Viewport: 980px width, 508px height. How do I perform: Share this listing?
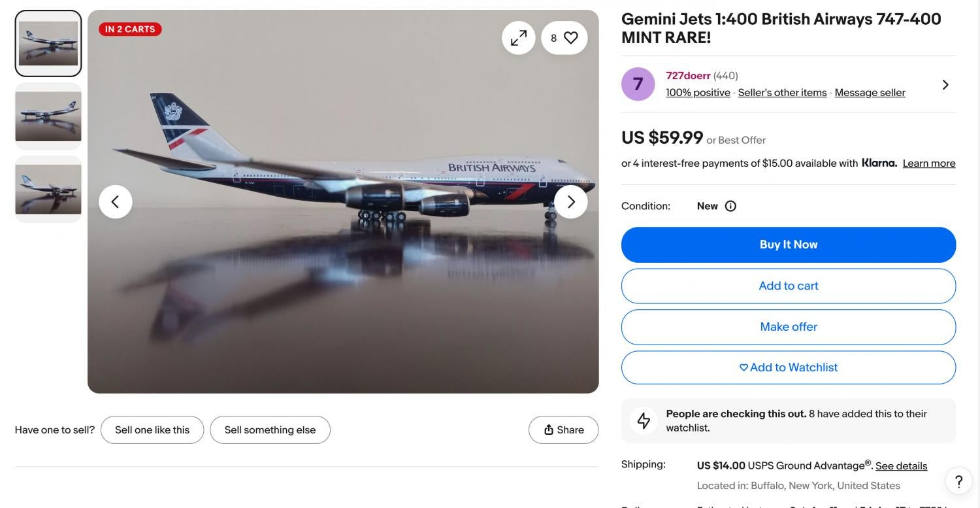tap(563, 430)
